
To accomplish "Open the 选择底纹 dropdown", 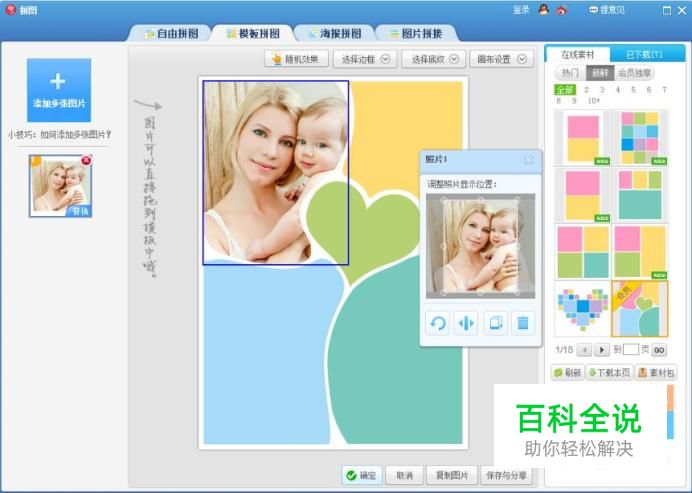I will point(434,59).
